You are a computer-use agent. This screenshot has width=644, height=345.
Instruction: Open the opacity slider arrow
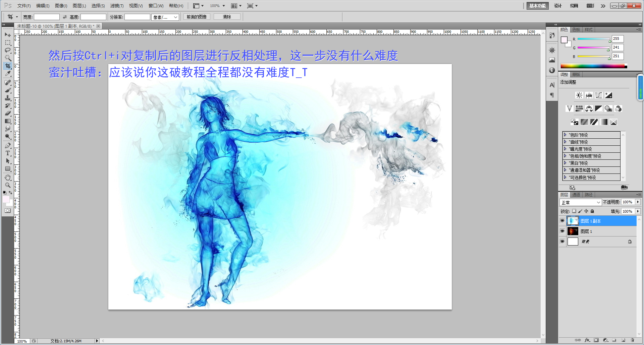[638, 202]
